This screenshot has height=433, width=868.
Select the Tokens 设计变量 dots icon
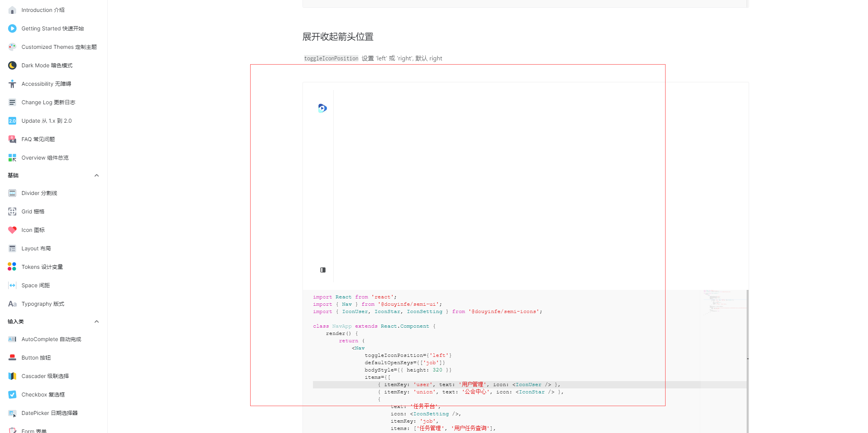(x=12, y=266)
